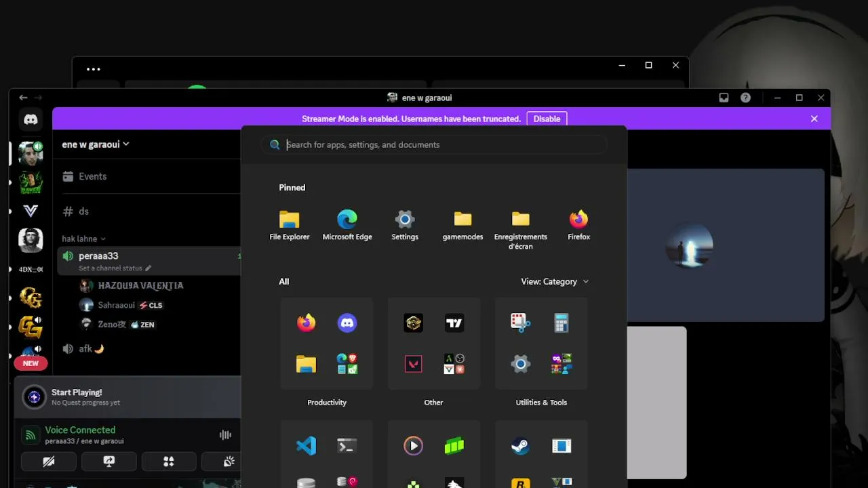868x488 pixels.
Task: Collapse the hak lahne channel category
Action: pos(83,239)
